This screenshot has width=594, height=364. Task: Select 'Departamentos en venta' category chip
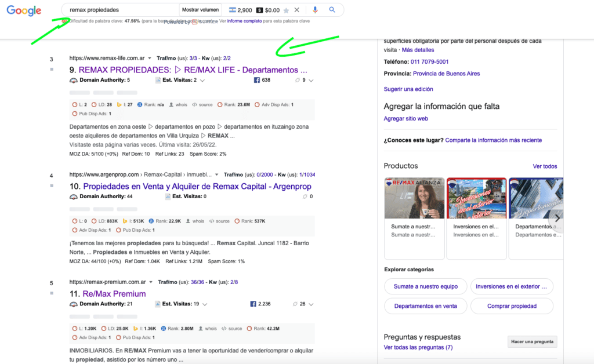[425, 306]
